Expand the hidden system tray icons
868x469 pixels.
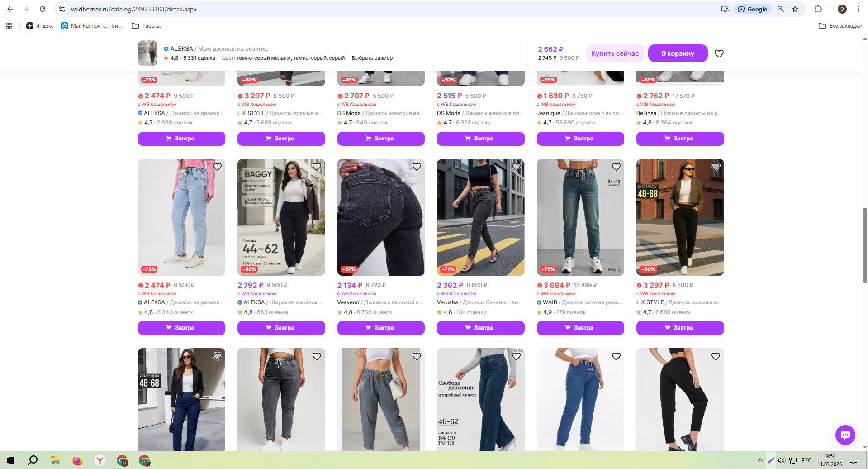(760, 460)
